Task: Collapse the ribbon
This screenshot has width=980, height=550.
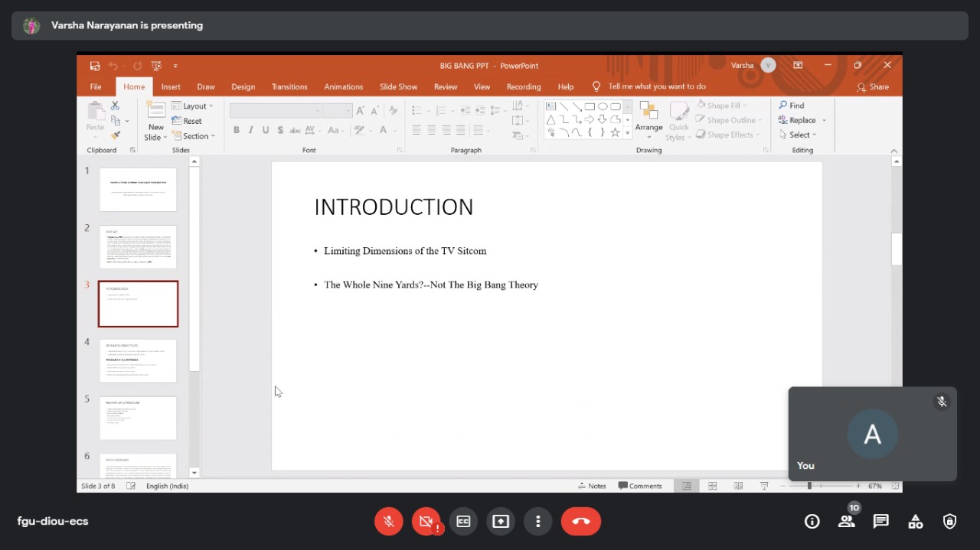Action: click(893, 151)
